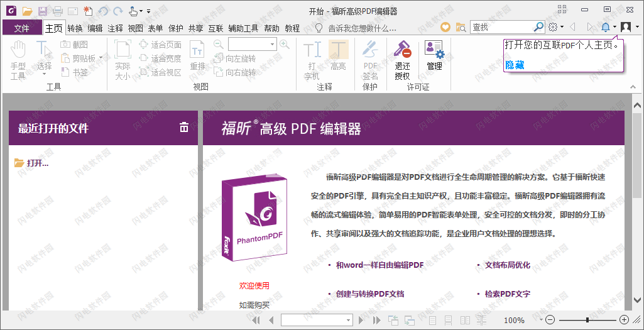Toggle full screen mode icon in title bar
Image resolution: width=644 pixels, height=330 pixels.
pyautogui.click(x=562, y=10)
